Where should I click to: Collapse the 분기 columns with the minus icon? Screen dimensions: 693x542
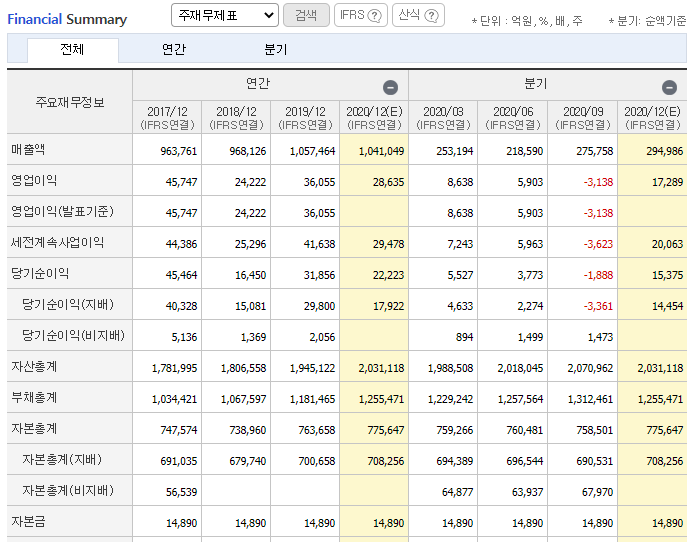click(x=669, y=88)
